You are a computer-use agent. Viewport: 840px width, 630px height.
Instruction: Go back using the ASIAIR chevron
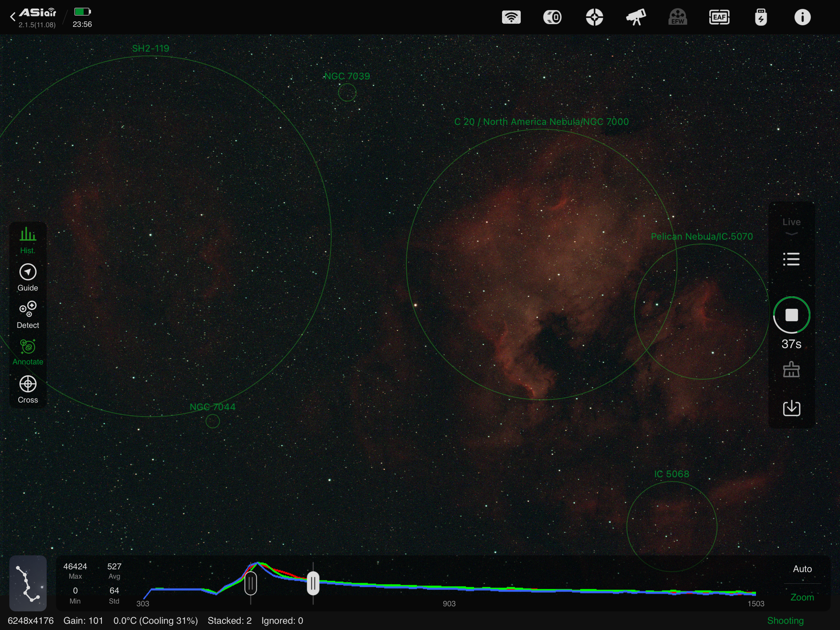(x=12, y=17)
